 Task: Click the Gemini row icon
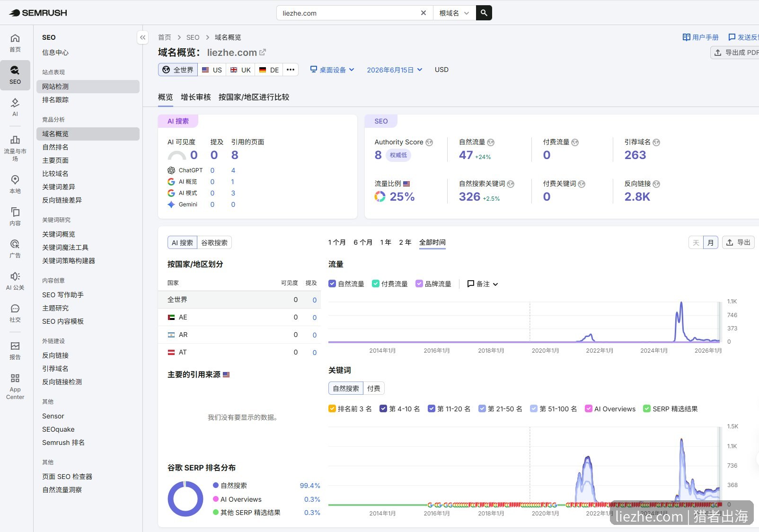[171, 204]
